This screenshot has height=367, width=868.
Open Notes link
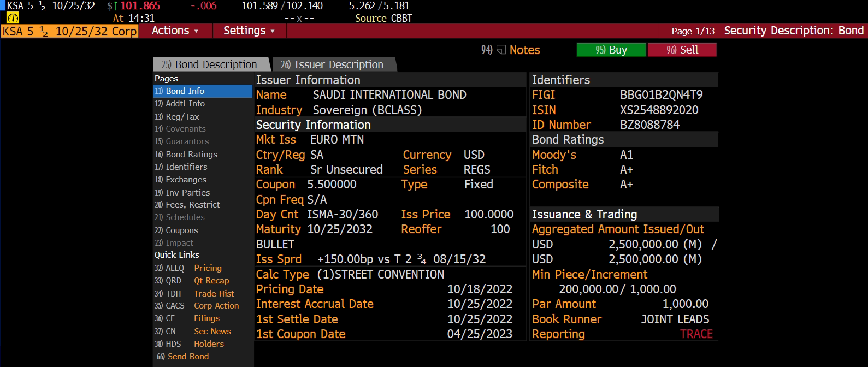tap(524, 50)
